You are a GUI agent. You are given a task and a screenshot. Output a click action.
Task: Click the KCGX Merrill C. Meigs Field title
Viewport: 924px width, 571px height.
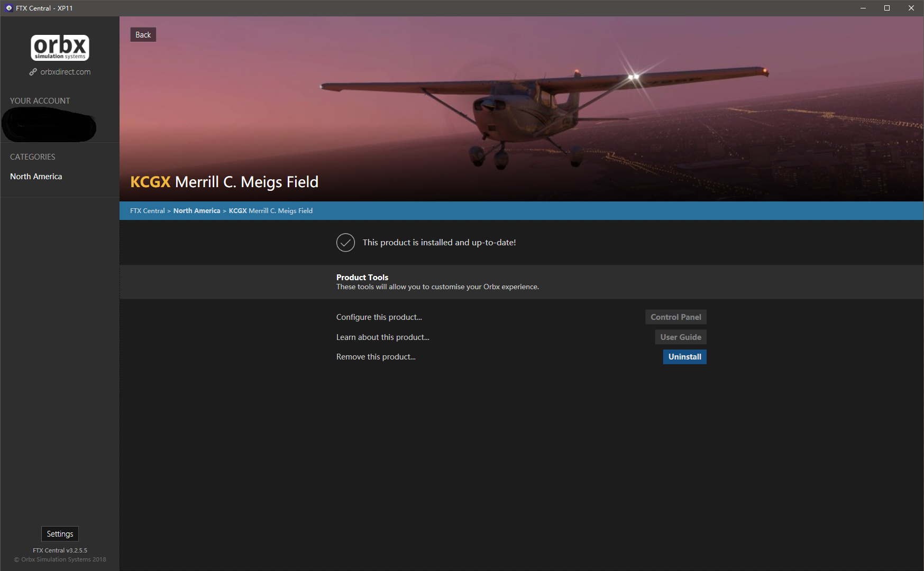(224, 182)
